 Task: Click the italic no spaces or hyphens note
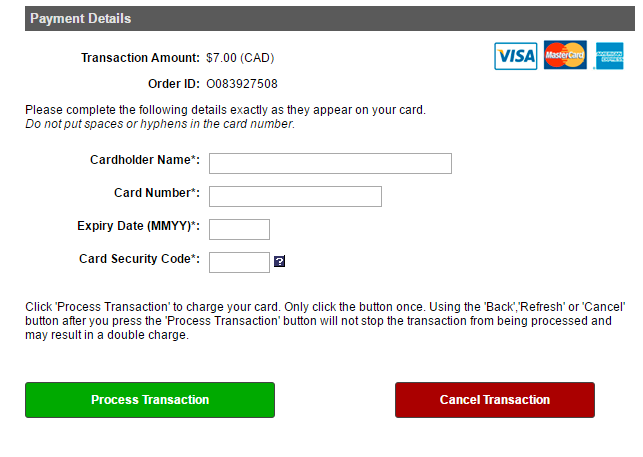(160, 124)
